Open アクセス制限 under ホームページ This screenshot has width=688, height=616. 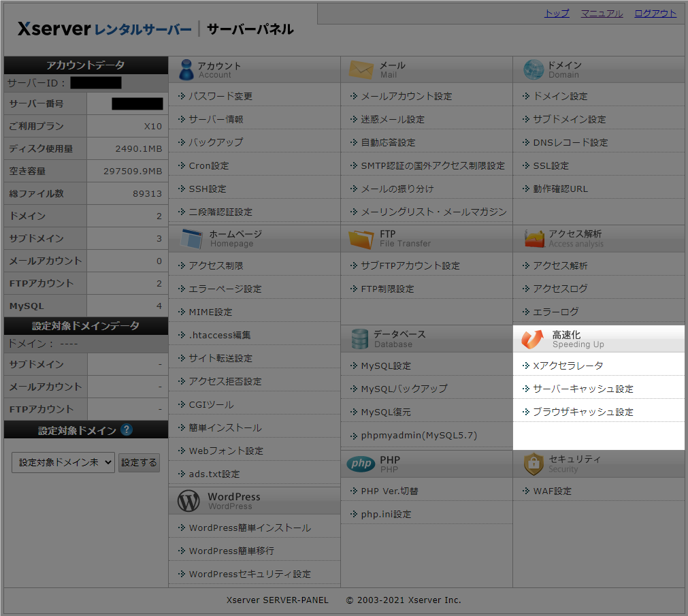(x=216, y=266)
